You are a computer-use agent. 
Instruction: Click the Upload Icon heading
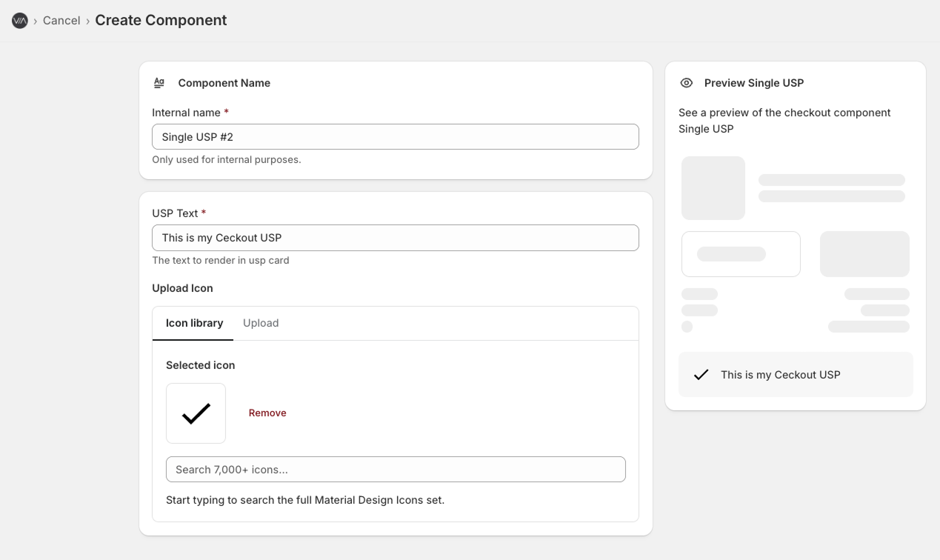tap(182, 288)
